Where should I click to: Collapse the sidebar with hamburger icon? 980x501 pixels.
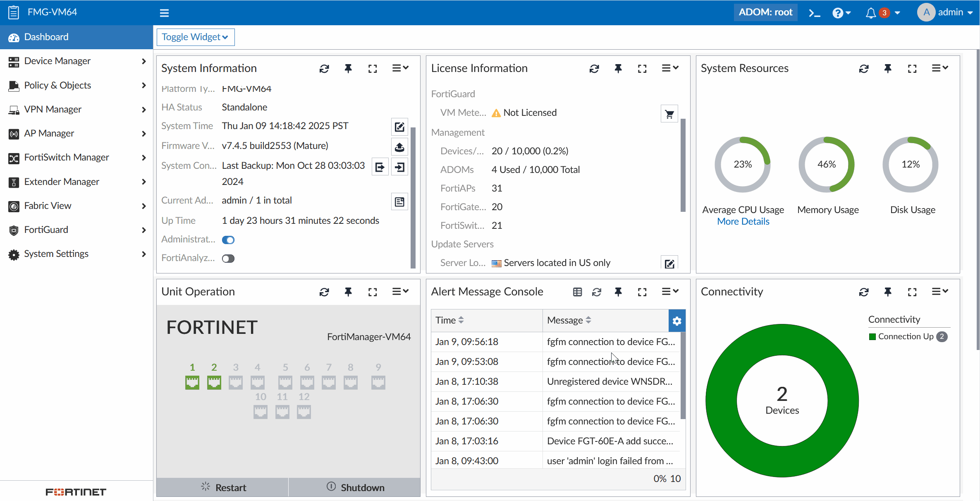coord(164,13)
